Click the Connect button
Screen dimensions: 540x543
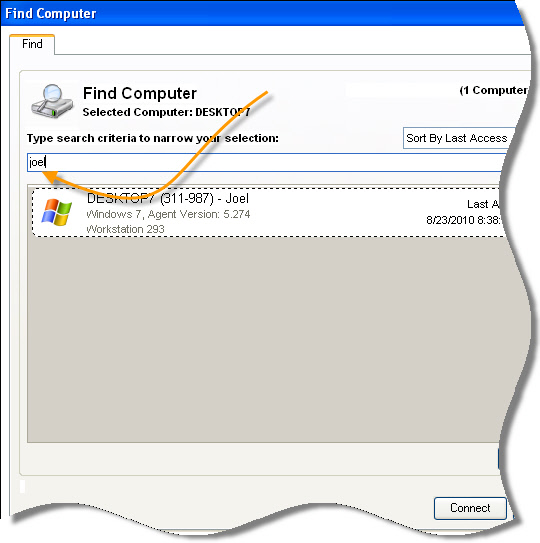click(x=470, y=508)
